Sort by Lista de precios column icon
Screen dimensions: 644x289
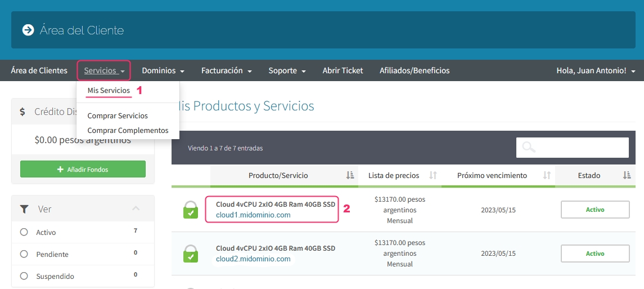[433, 176]
